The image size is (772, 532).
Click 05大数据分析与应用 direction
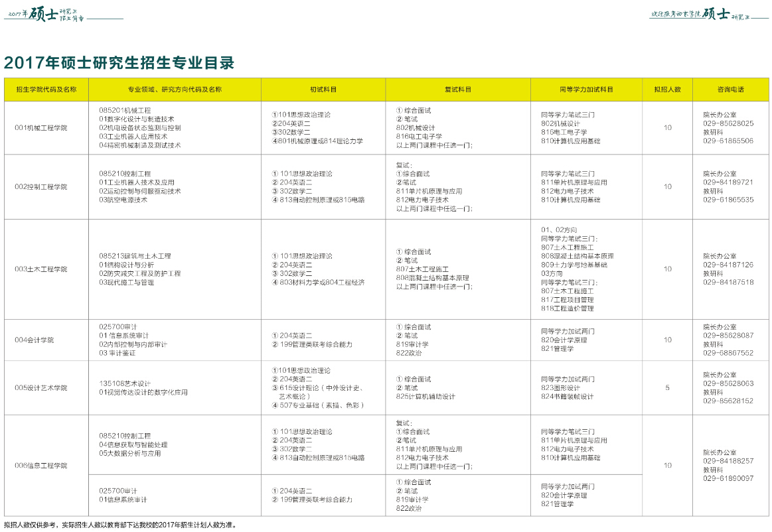[130, 453]
